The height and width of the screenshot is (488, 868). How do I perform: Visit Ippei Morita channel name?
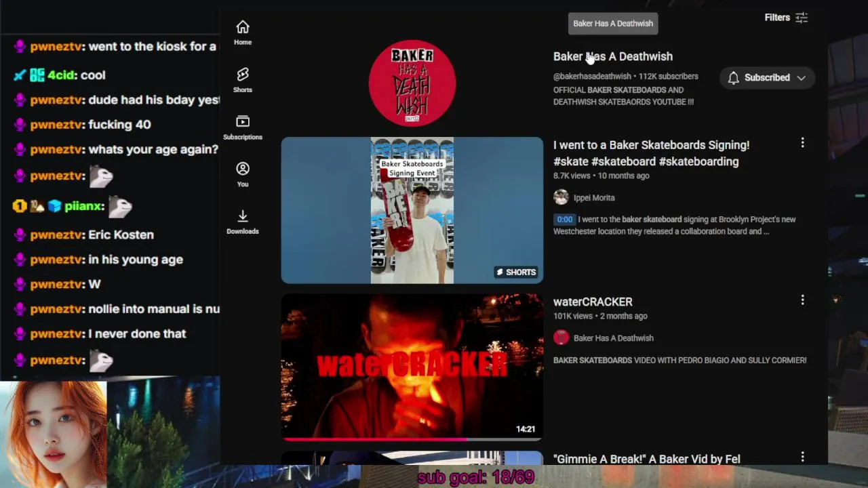pos(594,198)
